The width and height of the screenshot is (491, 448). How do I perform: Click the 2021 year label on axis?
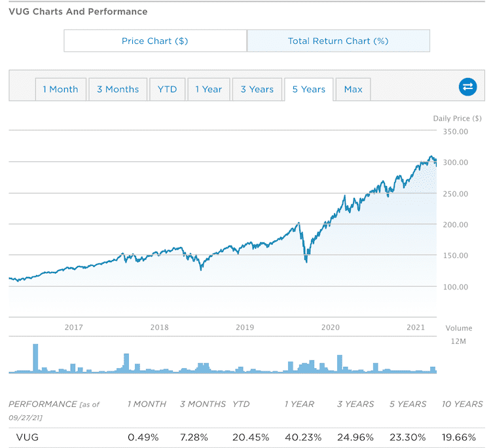tap(416, 327)
